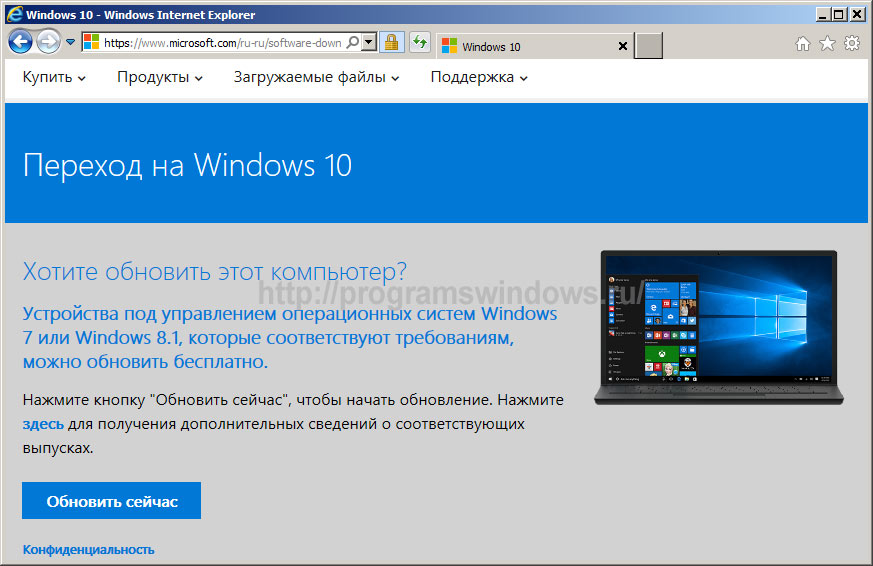Open a new blank tab
Viewport: 873px width, 566px height.
tap(649, 46)
